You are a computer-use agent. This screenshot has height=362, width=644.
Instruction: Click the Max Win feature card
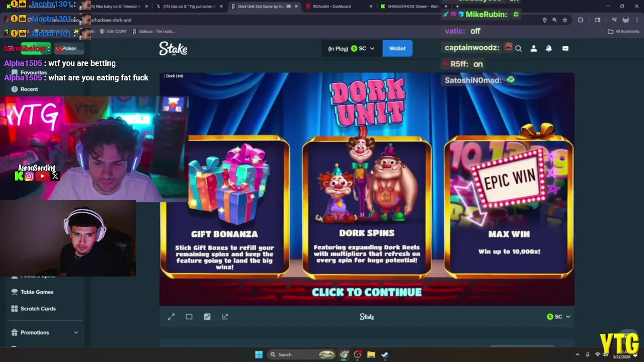(509, 207)
